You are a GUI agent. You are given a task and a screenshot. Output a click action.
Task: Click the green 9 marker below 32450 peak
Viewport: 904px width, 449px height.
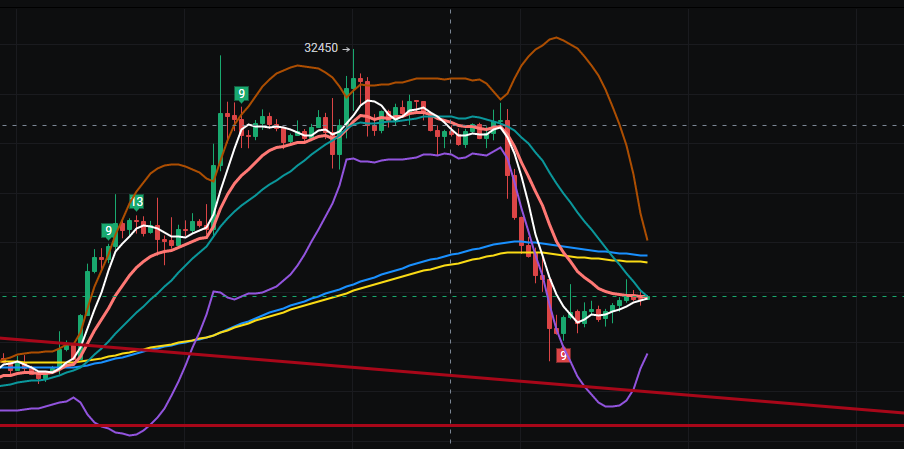242,93
